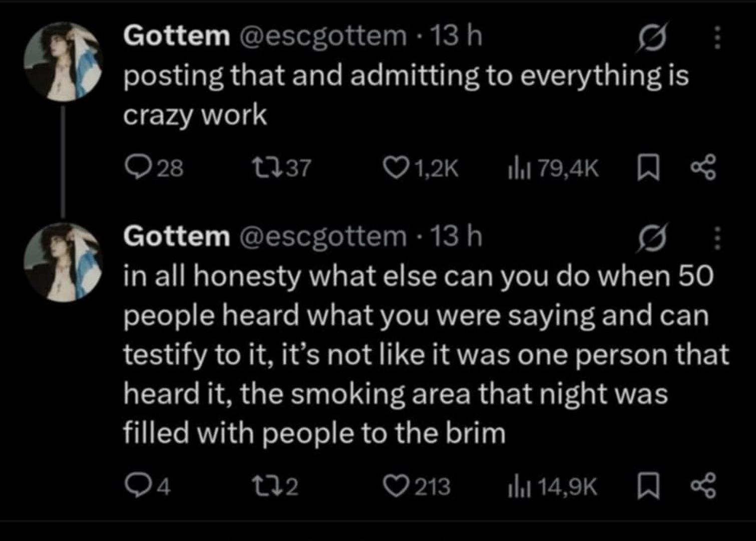Open Gottem's avatar on second tweet

(x=63, y=262)
